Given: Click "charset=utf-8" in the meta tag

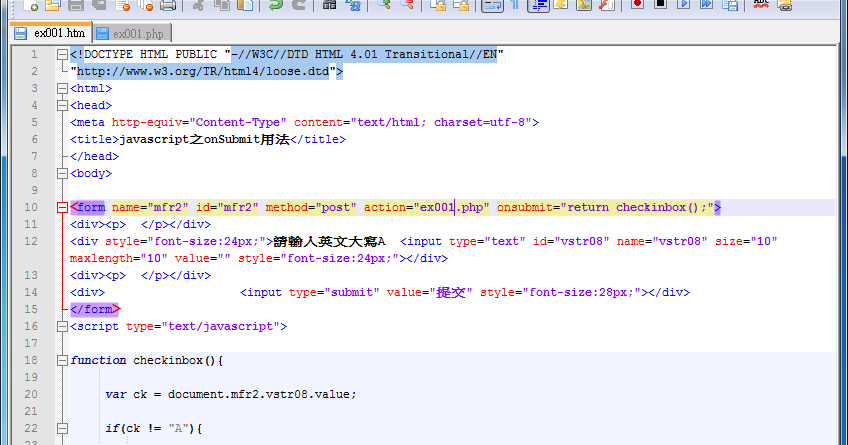Looking at the screenshot, I should click(x=479, y=123).
